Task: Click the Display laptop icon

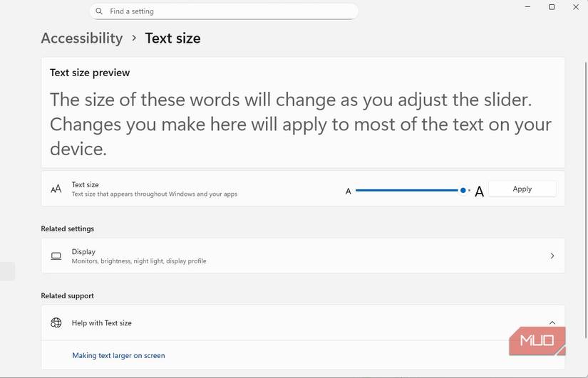Action: point(56,256)
